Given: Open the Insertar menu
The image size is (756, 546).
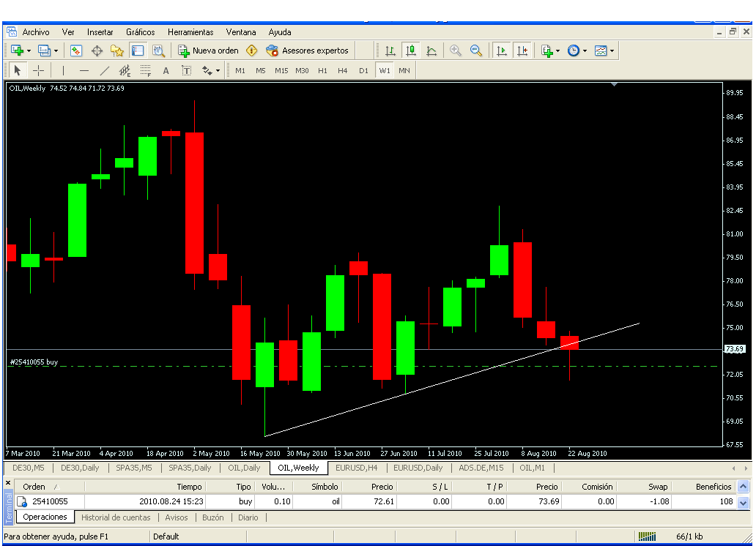Looking at the screenshot, I should tap(100, 31).
